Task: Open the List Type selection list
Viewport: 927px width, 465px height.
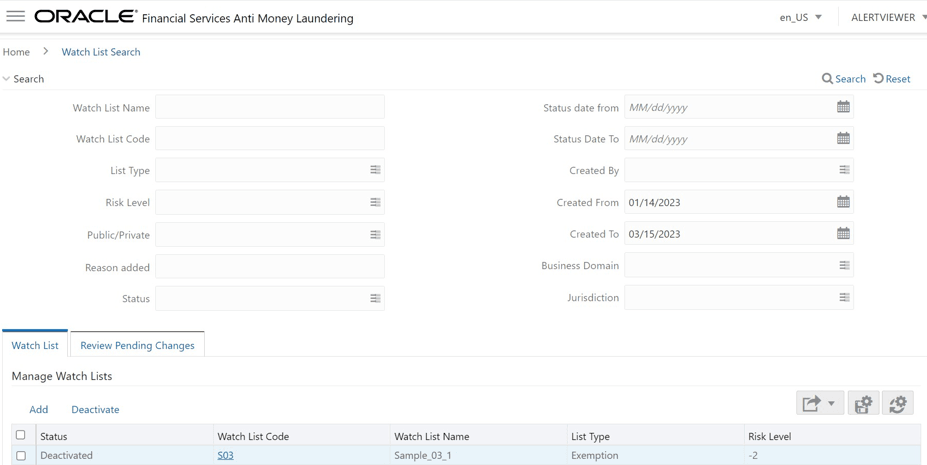Action: pyautogui.click(x=375, y=170)
